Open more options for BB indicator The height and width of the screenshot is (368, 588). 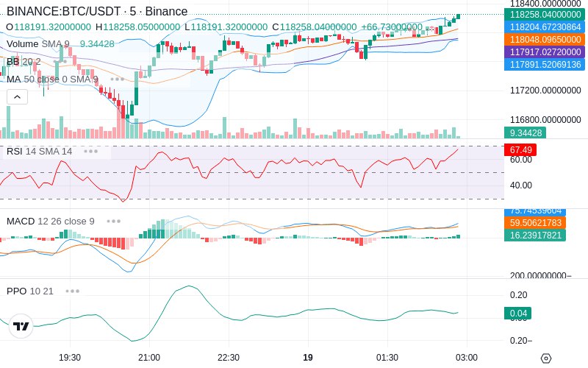[60, 61]
